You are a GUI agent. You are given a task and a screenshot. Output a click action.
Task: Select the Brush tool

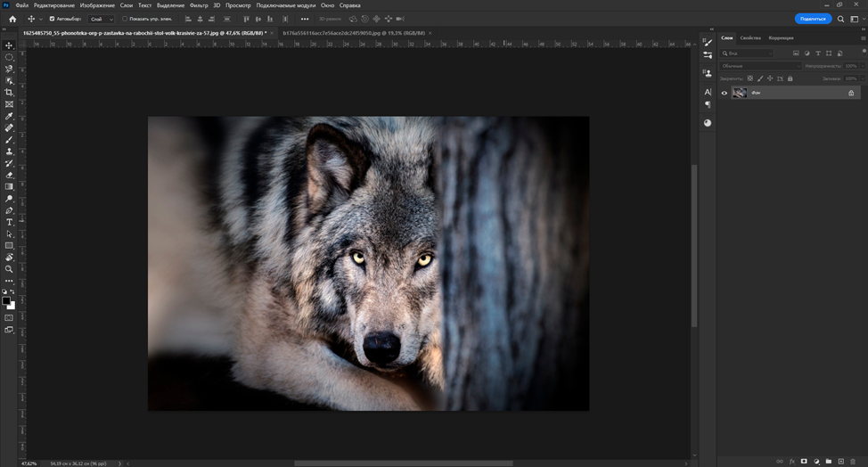tap(9, 139)
